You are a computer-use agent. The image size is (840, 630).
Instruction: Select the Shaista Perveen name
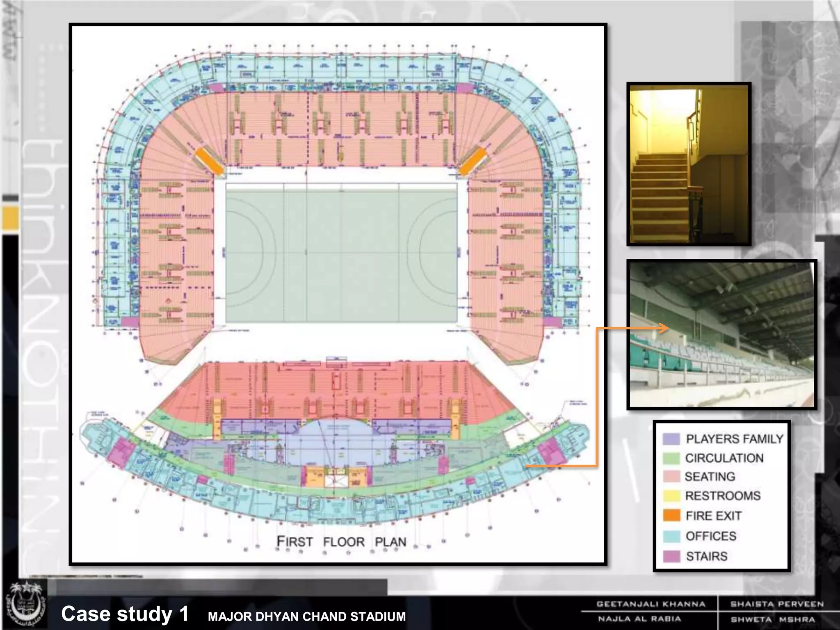777,604
